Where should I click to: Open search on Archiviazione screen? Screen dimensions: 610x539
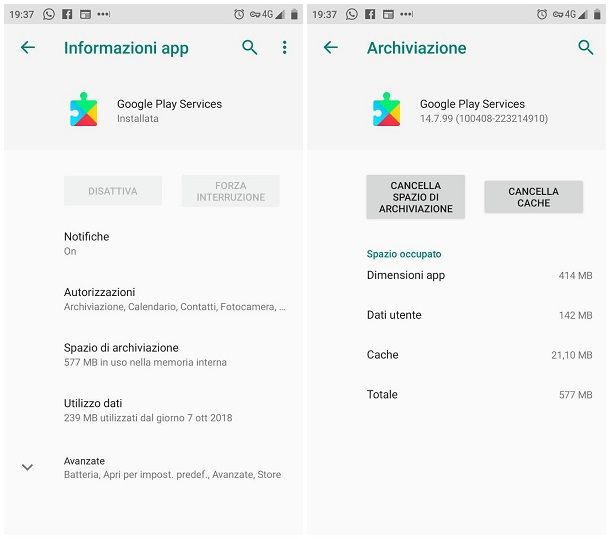click(x=585, y=47)
